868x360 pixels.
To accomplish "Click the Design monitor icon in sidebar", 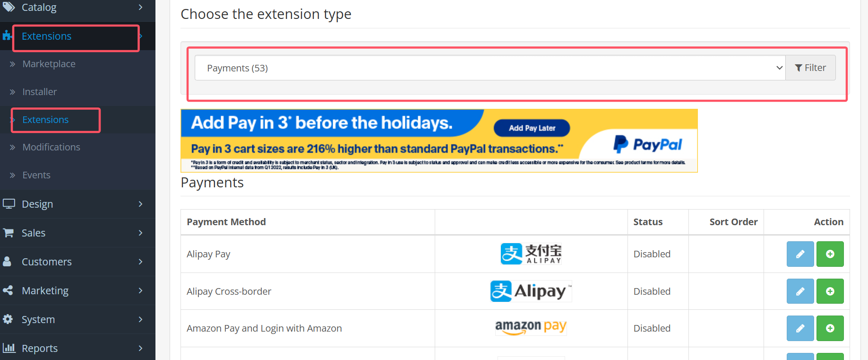I will (x=9, y=204).
